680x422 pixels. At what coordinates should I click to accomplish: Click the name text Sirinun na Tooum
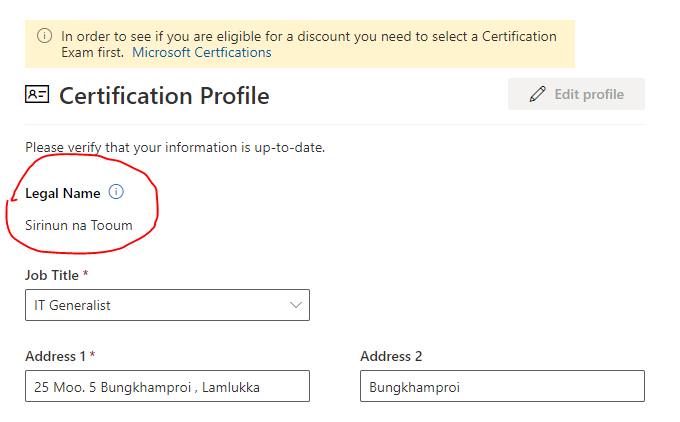[79, 225]
